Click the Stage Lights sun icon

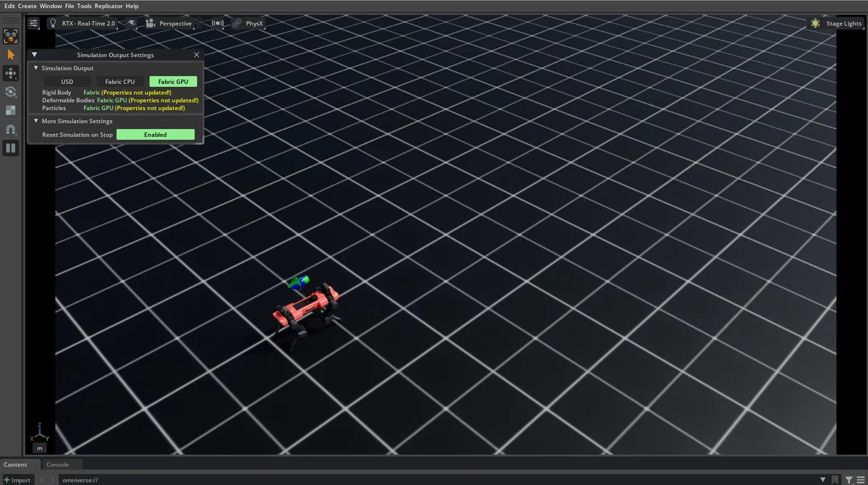tap(815, 23)
